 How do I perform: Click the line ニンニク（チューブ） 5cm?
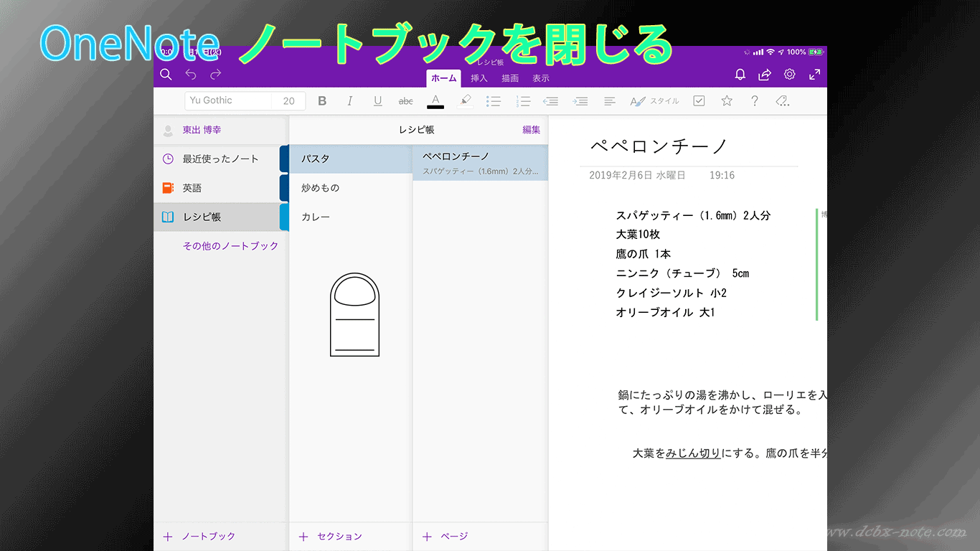point(682,273)
